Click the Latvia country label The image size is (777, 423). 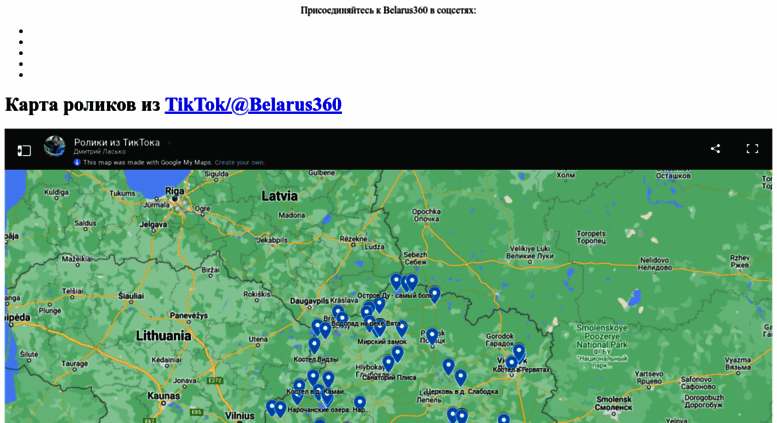[279, 196]
